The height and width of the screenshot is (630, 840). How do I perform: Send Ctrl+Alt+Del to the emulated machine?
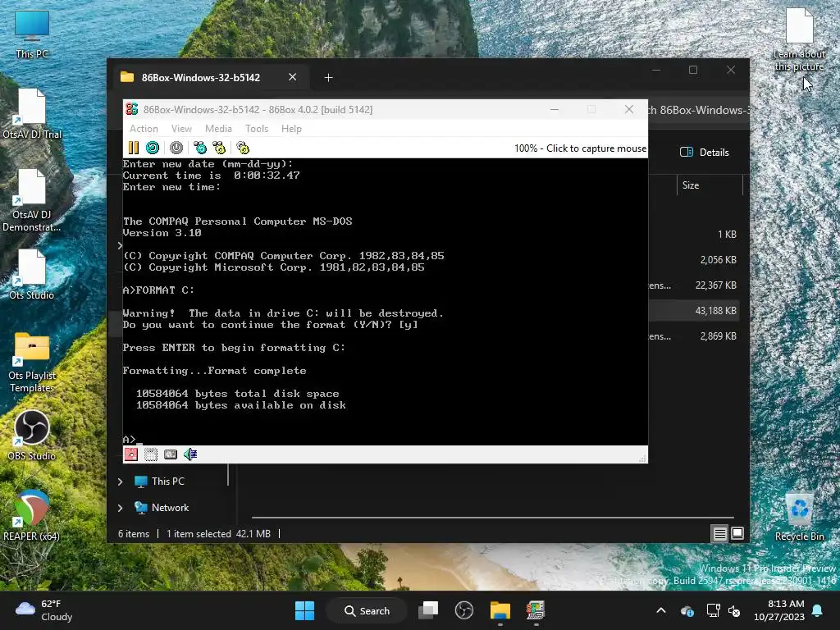[200, 148]
